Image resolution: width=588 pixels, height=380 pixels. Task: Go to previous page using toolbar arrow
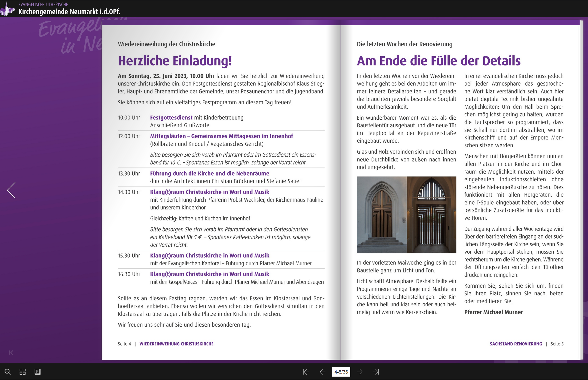pos(322,372)
